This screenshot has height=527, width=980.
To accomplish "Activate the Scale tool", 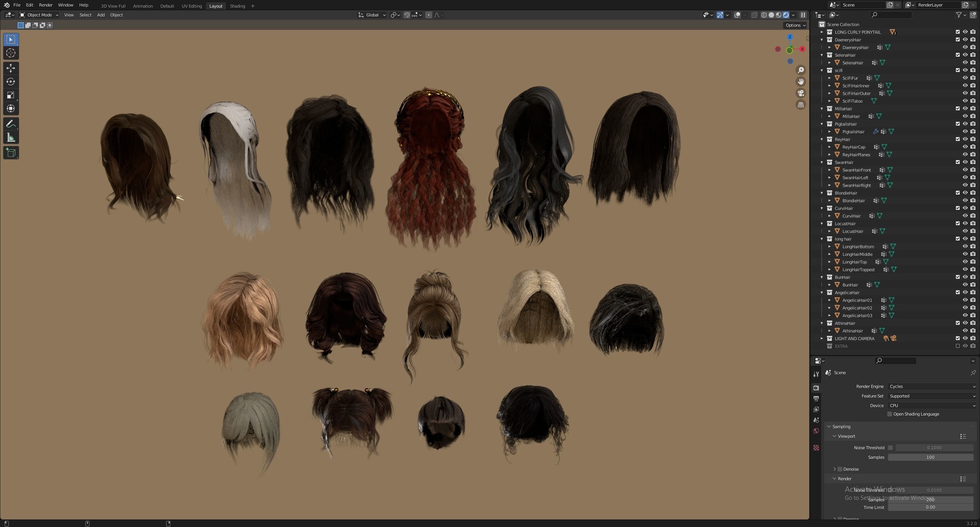I will (x=11, y=95).
